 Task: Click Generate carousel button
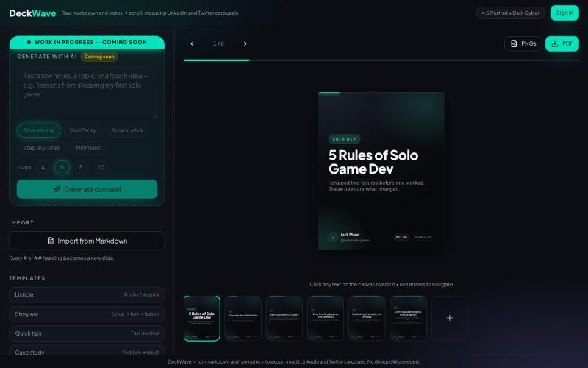pos(87,189)
